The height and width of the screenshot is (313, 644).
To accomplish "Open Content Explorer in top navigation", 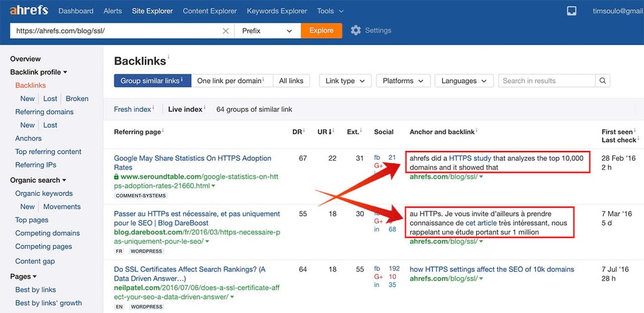I will [210, 11].
